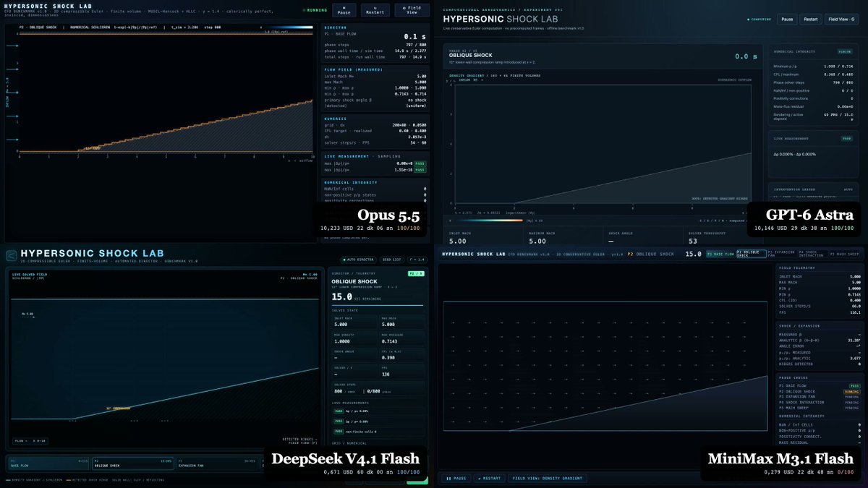
Task: Click the 'FLOW → X 0–10' chip
Action: [30, 440]
